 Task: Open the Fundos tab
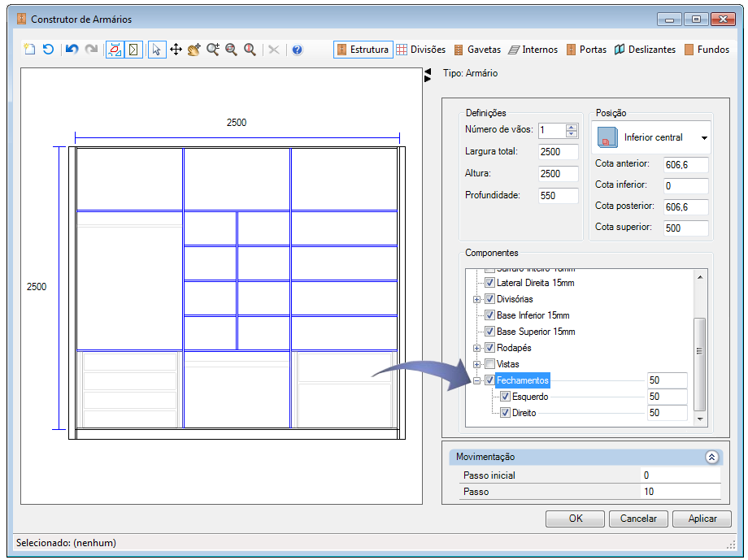(707, 50)
